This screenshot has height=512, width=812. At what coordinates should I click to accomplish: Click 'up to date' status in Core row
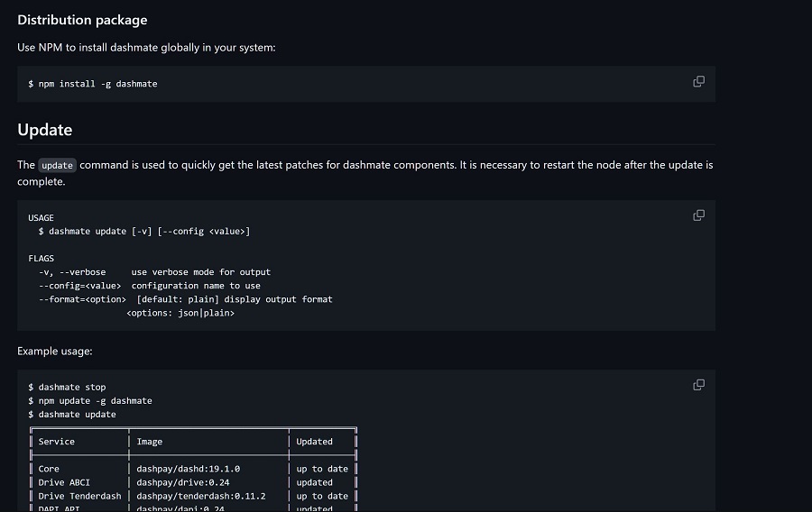pos(322,469)
